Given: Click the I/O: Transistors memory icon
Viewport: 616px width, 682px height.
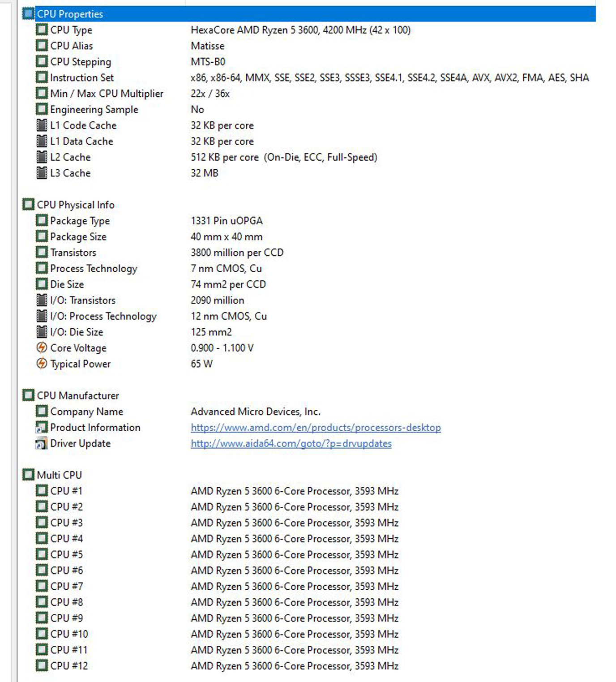Looking at the screenshot, I should coord(42,300).
